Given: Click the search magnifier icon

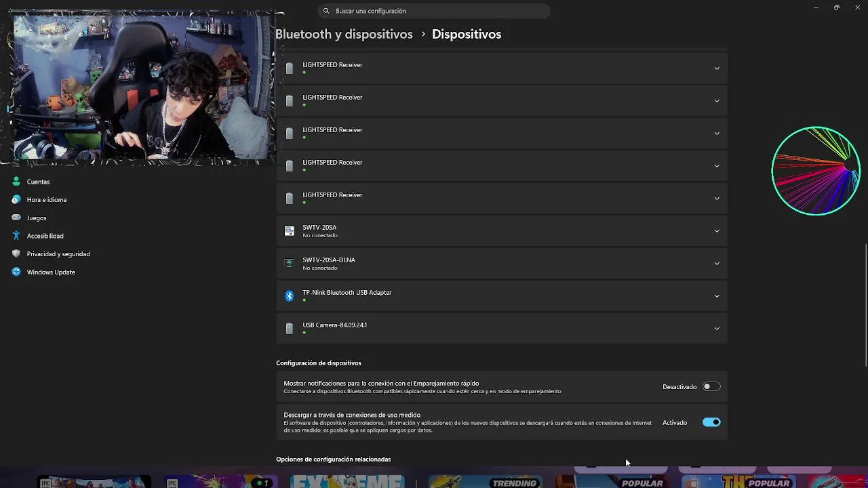Looking at the screenshot, I should click(x=326, y=11).
